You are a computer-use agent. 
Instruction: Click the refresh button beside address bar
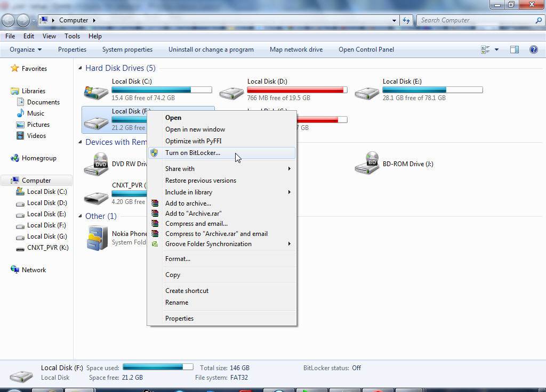(406, 20)
